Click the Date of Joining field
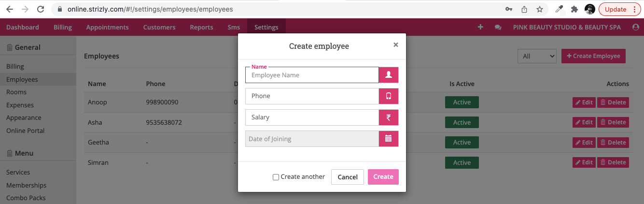644x204 pixels. click(312, 139)
